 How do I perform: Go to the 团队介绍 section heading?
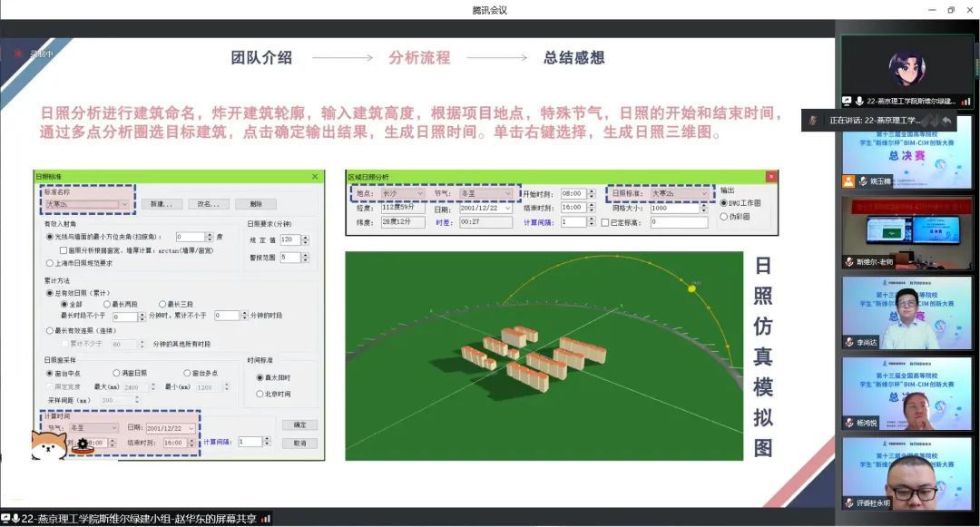pos(261,58)
